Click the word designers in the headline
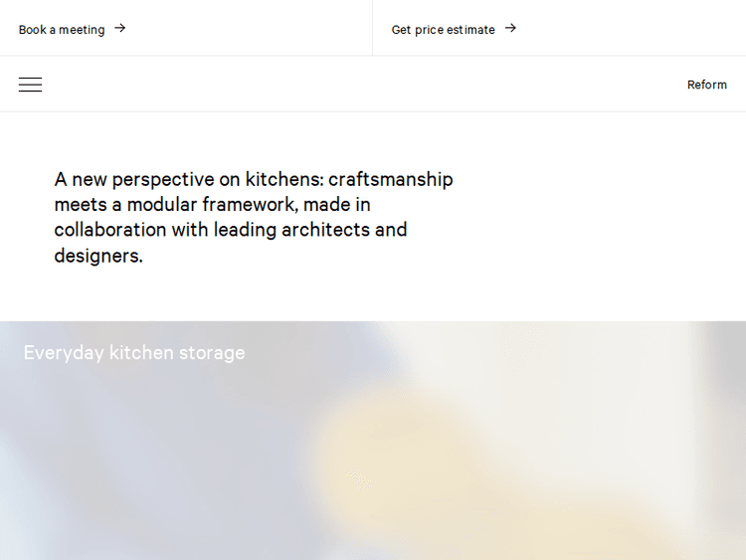 click(96, 256)
